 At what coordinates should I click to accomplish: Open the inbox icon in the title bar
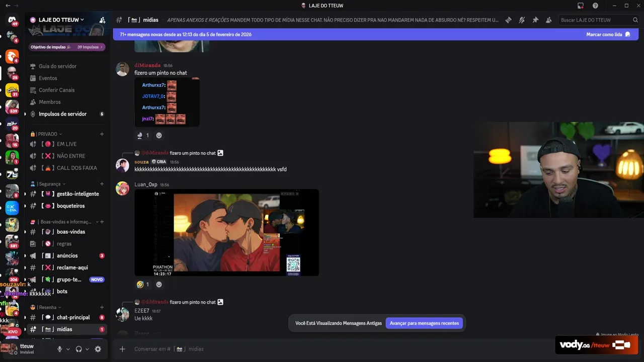click(581, 6)
